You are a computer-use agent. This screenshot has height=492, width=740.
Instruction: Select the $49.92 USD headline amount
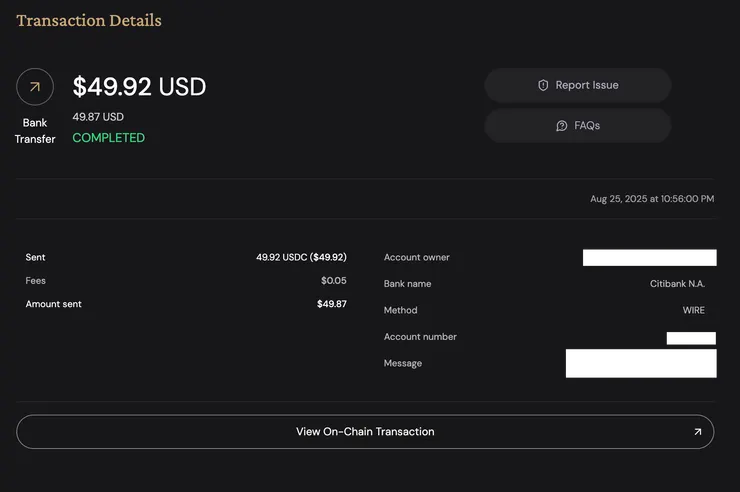point(139,87)
